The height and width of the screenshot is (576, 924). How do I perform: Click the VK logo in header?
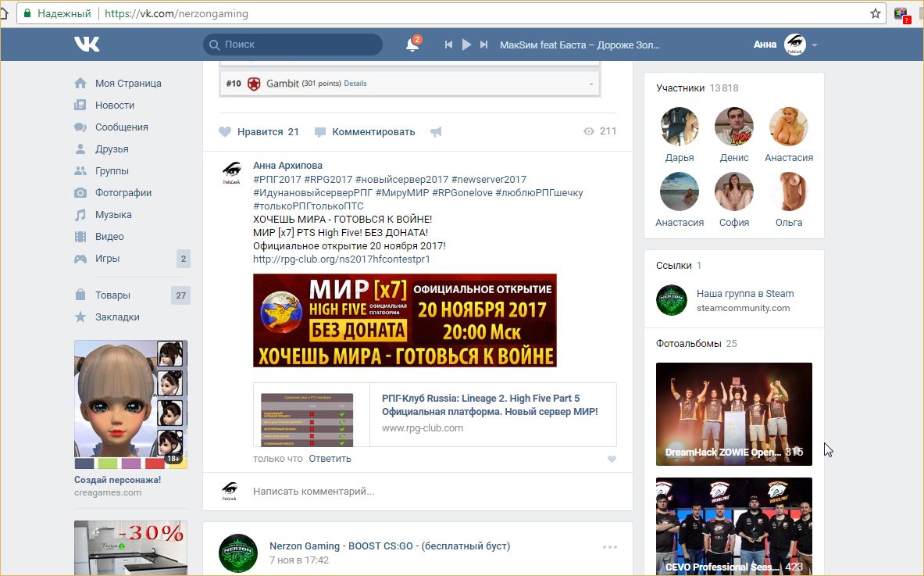tap(87, 45)
